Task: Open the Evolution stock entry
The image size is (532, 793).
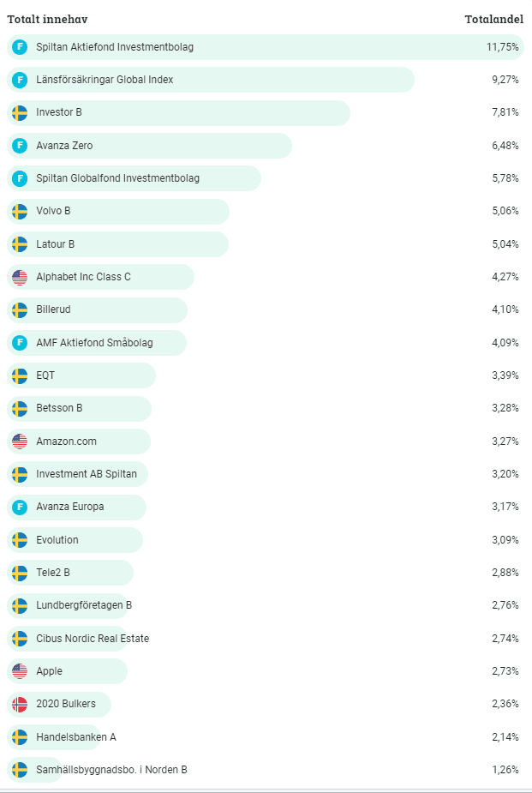Action: 57,540
